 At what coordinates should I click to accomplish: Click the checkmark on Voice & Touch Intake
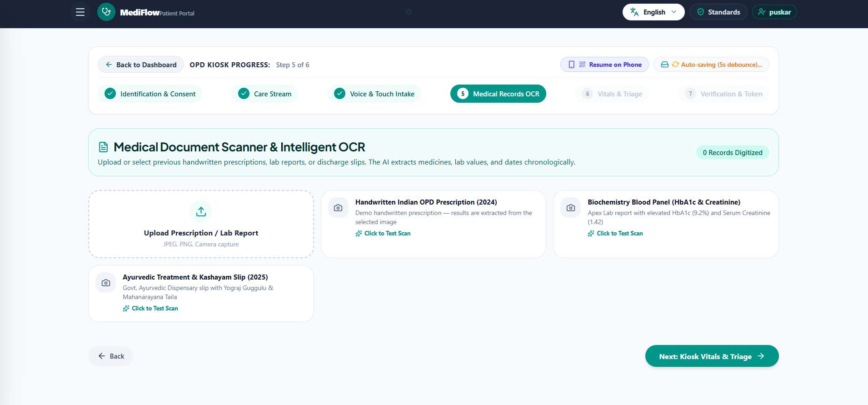pyautogui.click(x=340, y=94)
